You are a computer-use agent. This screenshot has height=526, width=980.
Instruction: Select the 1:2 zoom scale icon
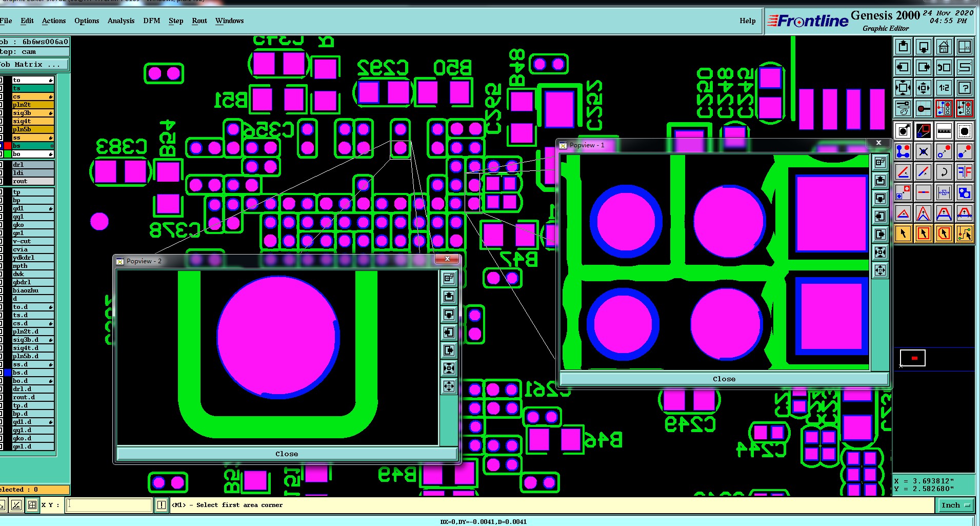[x=944, y=88]
